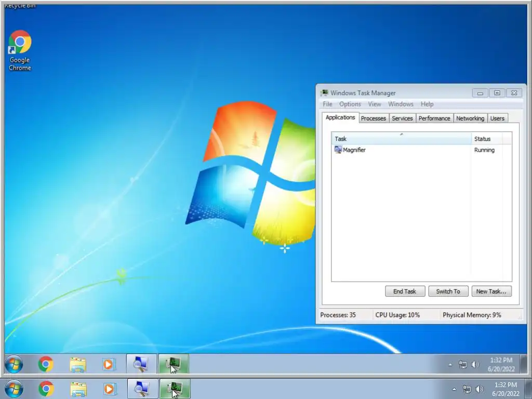The width and height of the screenshot is (532, 399).
Task: Click Show desktop strip at bottom-most taskbar end
Action: tap(528, 389)
